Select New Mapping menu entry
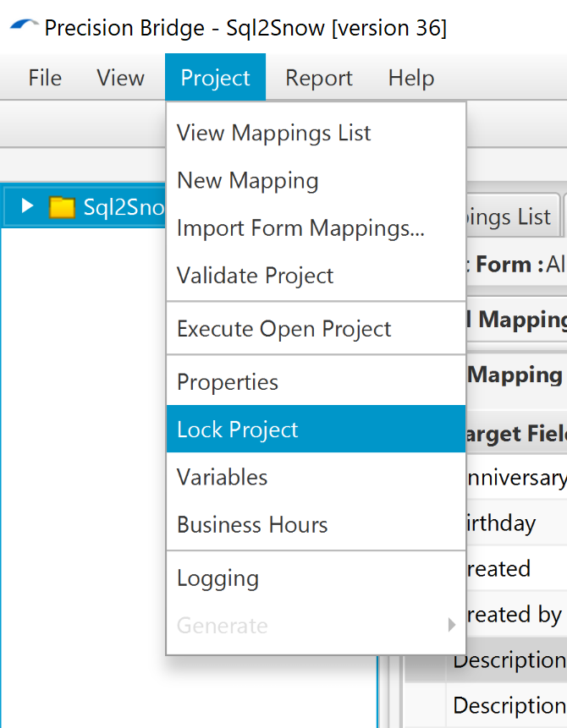Viewport: 567px width, 728px height. pyautogui.click(x=316, y=180)
